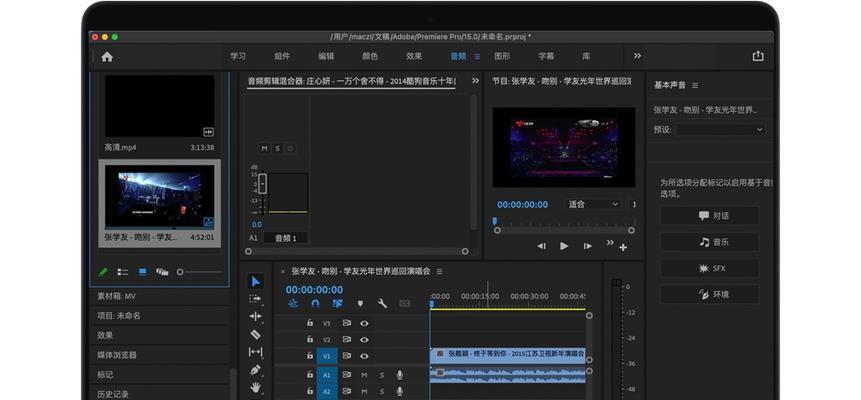Assign 环境 audio type
This screenshot has height=400, width=861.
pos(710,294)
